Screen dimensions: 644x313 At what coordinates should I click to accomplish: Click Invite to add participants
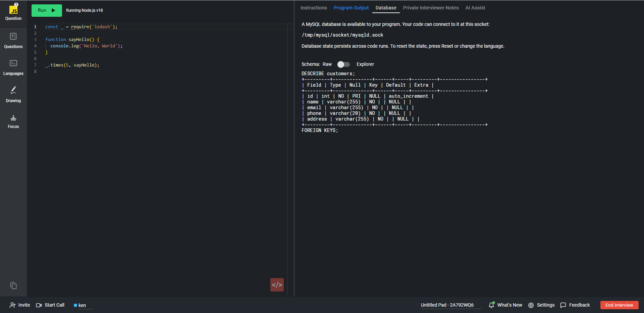[20, 305]
